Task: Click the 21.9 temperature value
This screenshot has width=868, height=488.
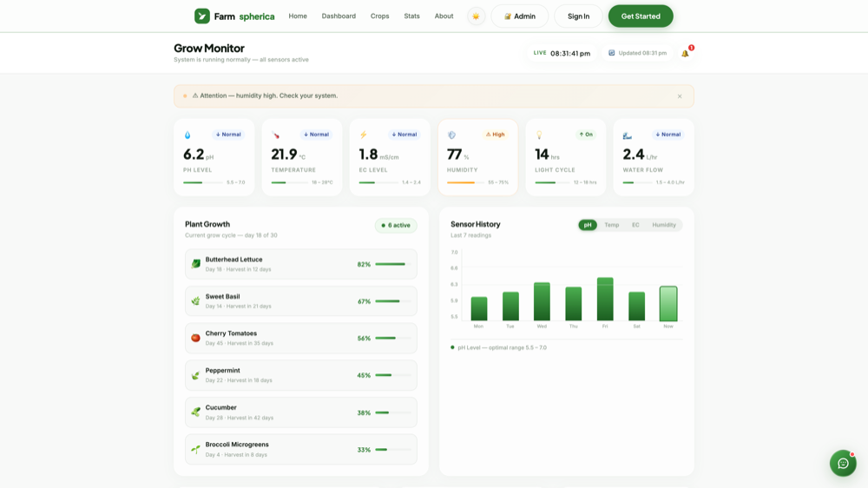Action: [x=284, y=154]
